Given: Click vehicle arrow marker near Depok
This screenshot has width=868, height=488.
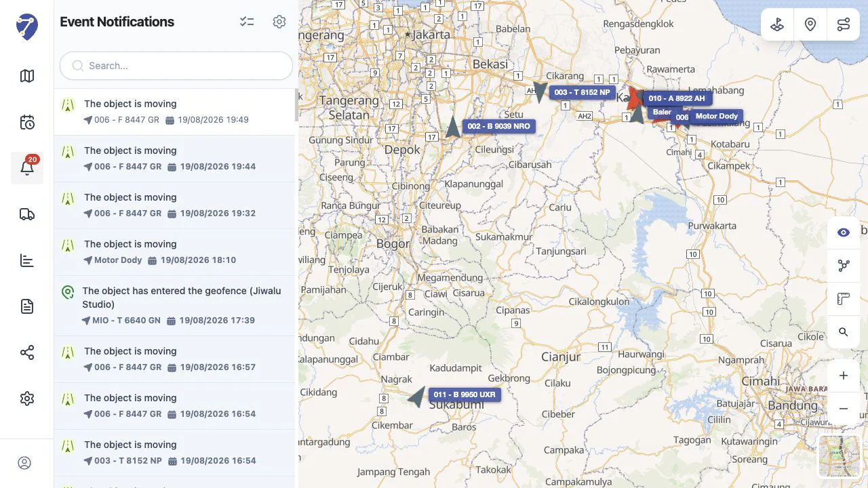Looking at the screenshot, I should click(453, 127).
